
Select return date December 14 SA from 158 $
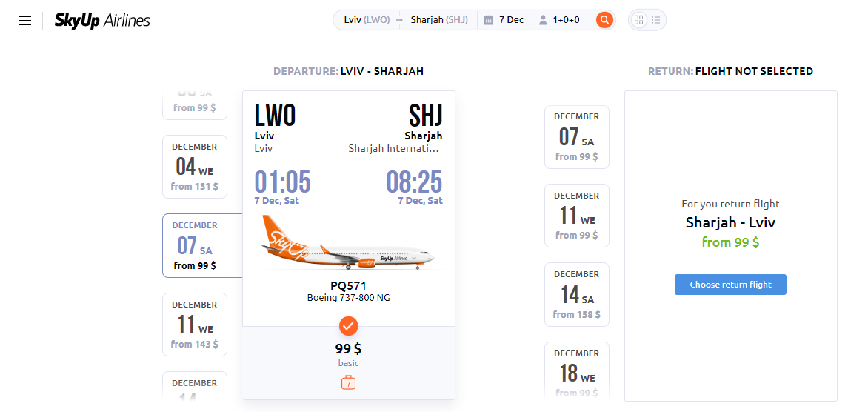tap(577, 294)
